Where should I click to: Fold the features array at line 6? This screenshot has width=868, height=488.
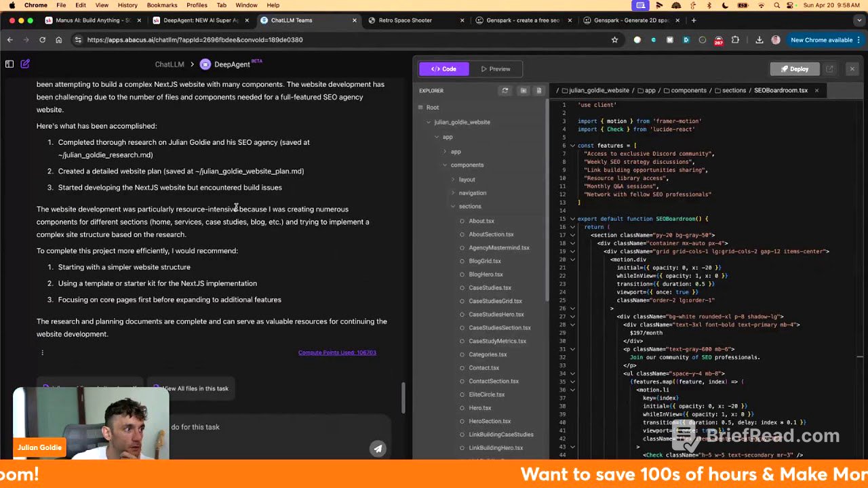(572, 146)
